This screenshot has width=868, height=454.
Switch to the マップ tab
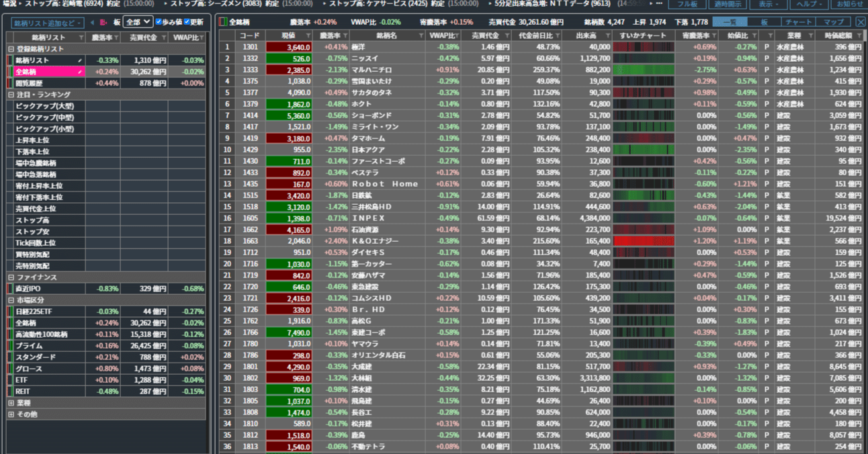point(833,22)
